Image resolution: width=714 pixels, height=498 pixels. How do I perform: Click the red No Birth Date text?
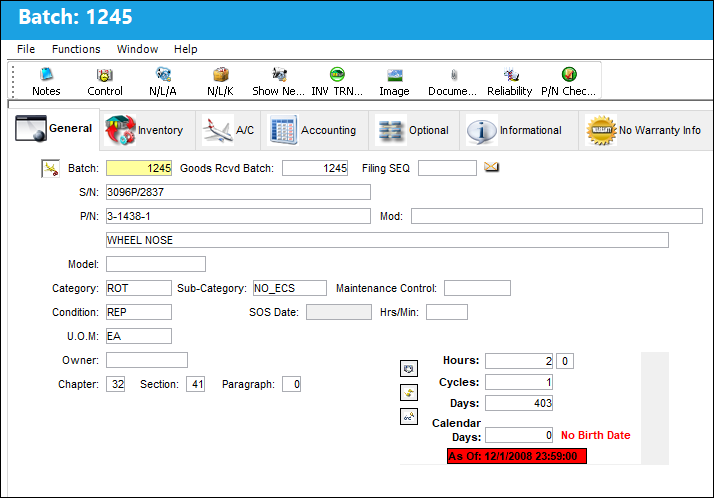[596, 435]
